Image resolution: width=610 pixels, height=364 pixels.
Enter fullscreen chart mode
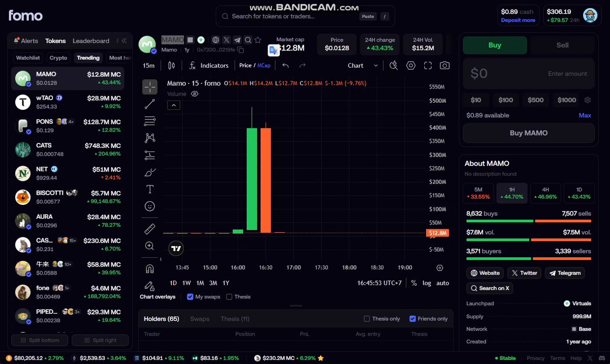coord(428,66)
